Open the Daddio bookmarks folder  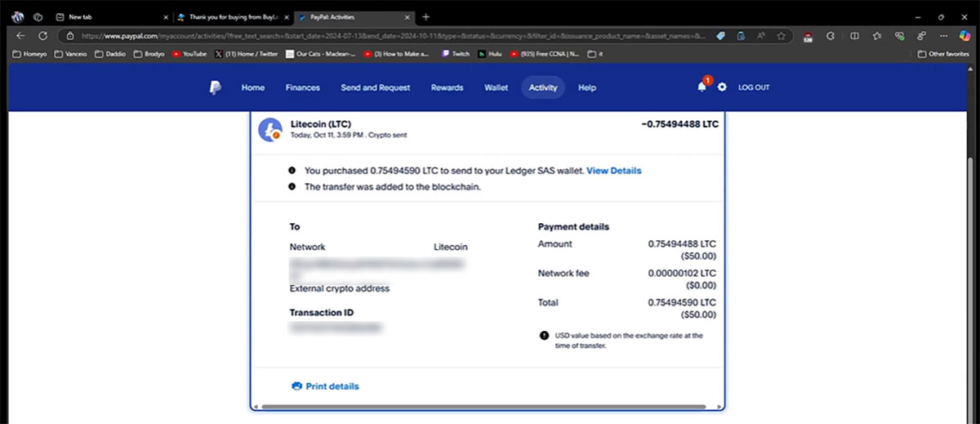[x=109, y=54]
